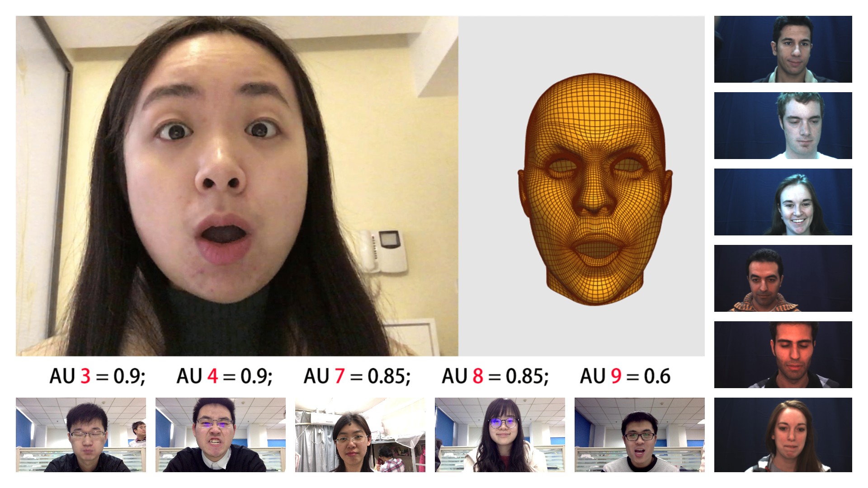Click the AU 7 = 0.85 label

(357, 376)
